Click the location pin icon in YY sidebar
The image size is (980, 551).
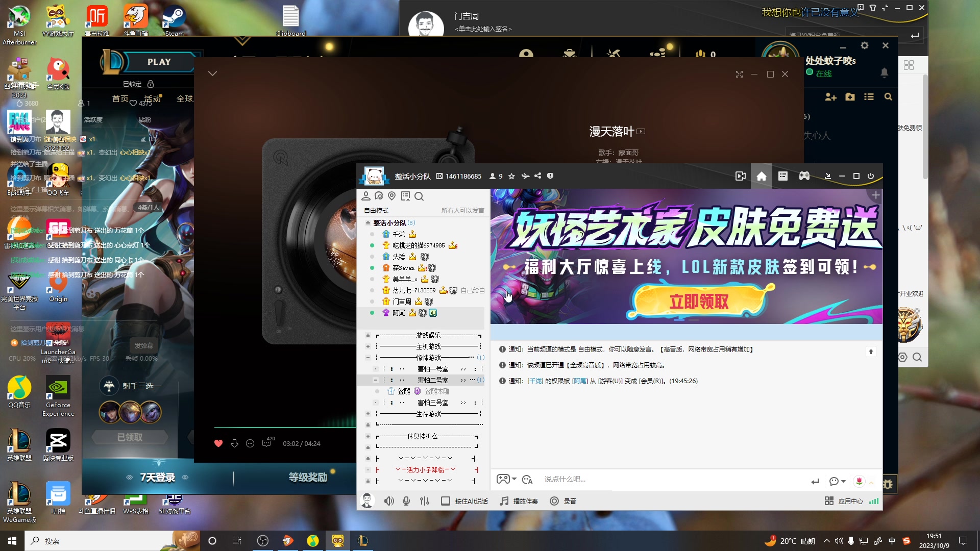[392, 196]
